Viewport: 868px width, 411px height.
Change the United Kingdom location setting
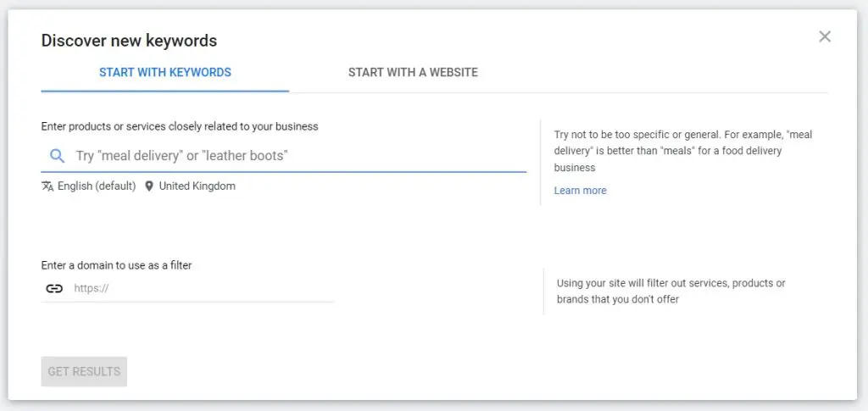197,186
